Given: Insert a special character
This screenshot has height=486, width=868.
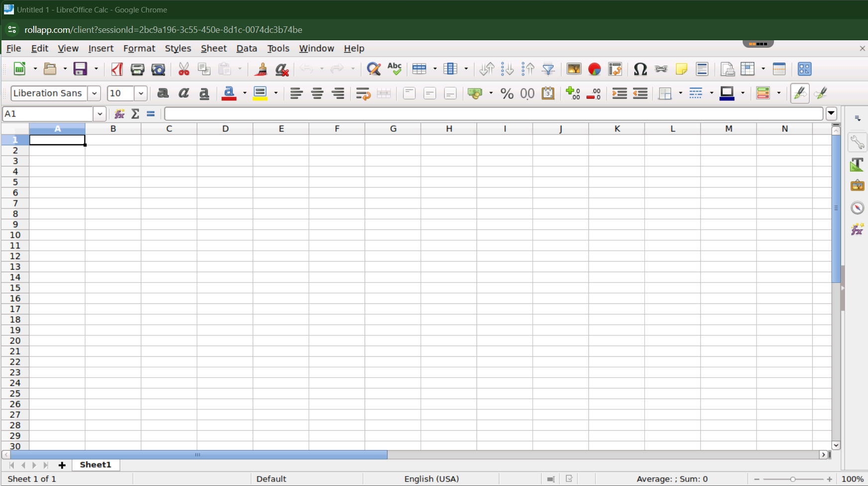Looking at the screenshot, I should (x=641, y=69).
